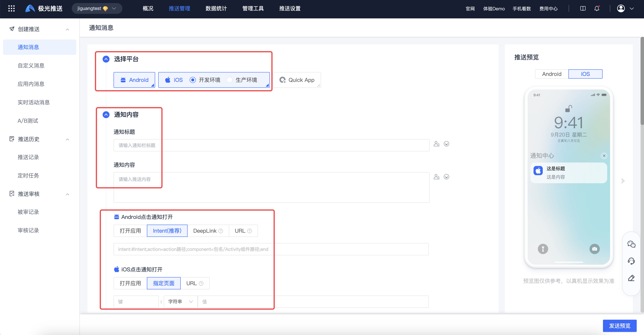The width and height of the screenshot is (644, 335).
Task: Focus the 通知内容 text area
Action: [x=271, y=187]
